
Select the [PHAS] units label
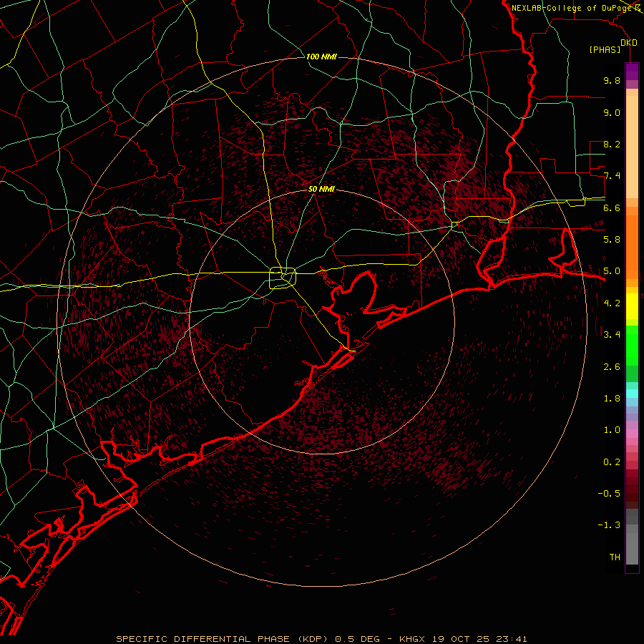click(x=605, y=49)
